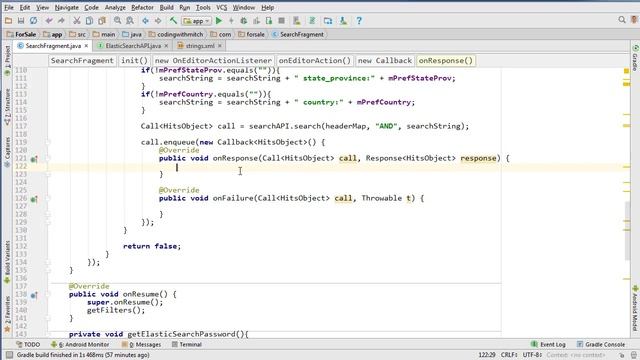Toggle the Favorites sidebar tab

click(7, 313)
